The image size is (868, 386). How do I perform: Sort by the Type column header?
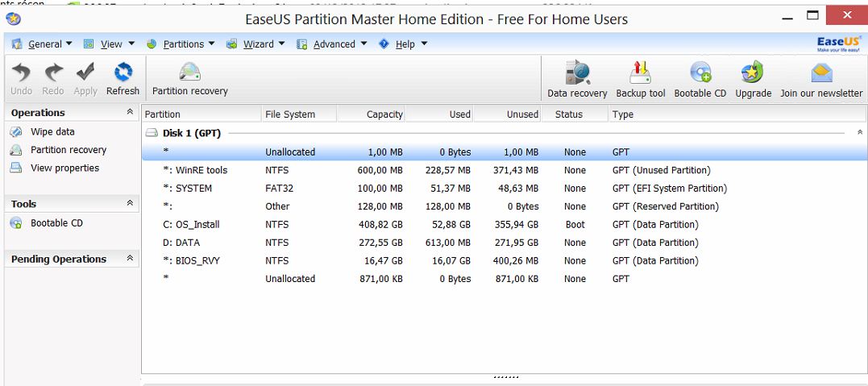pyautogui.click(x=737, y=114)
